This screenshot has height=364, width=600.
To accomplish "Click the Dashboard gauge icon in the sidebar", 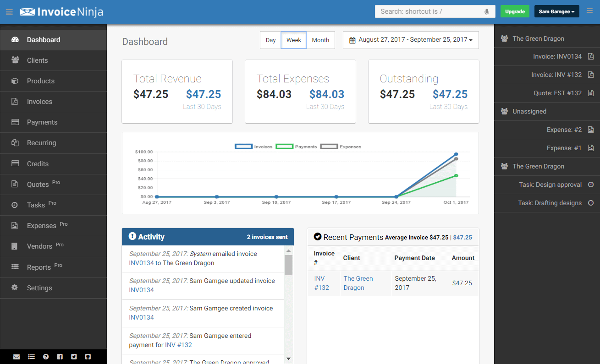I will 15,40.
